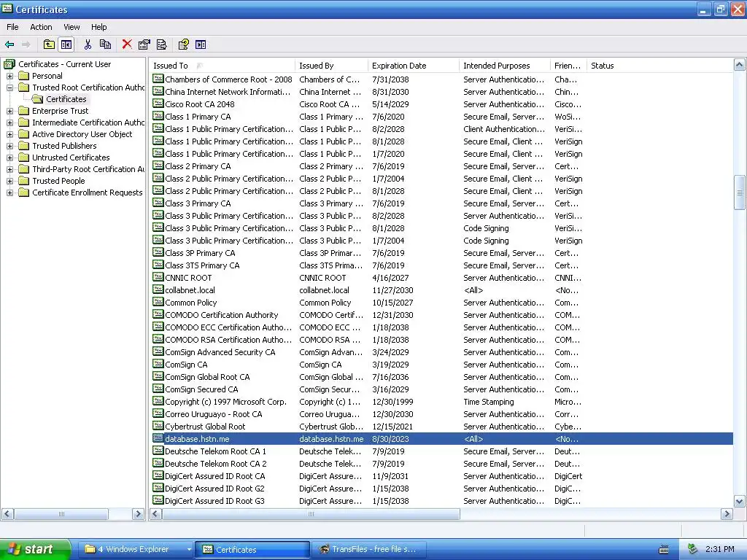Click right arrow of tree pane scrollbar
This screenshot has width=747, height=560.
tap(138, 514)
